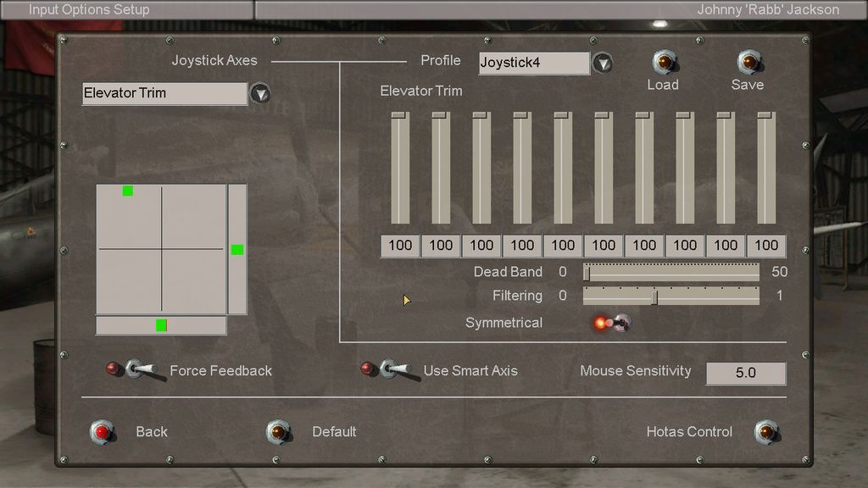
Task: Expand the Profile dropdown arrow
Action: coord(602,63)
